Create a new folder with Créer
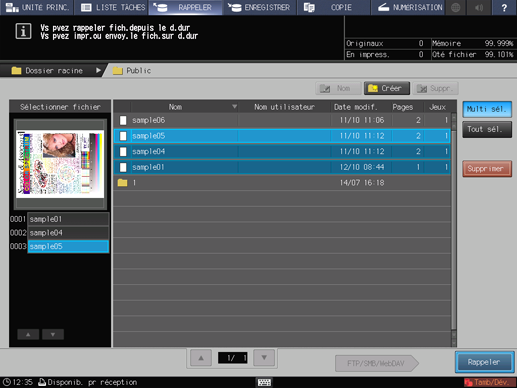The height and width of the screenshot is (388, 517). pyautogui.click(x=387, y=88)
